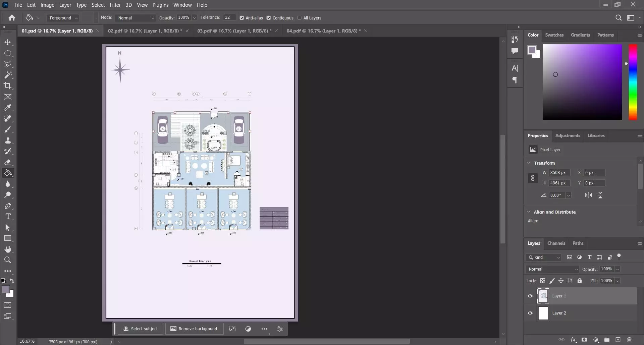Enable the All Layers checkbox
The height and width of the screenshot is (345, 644).
(x=299, y=18)
